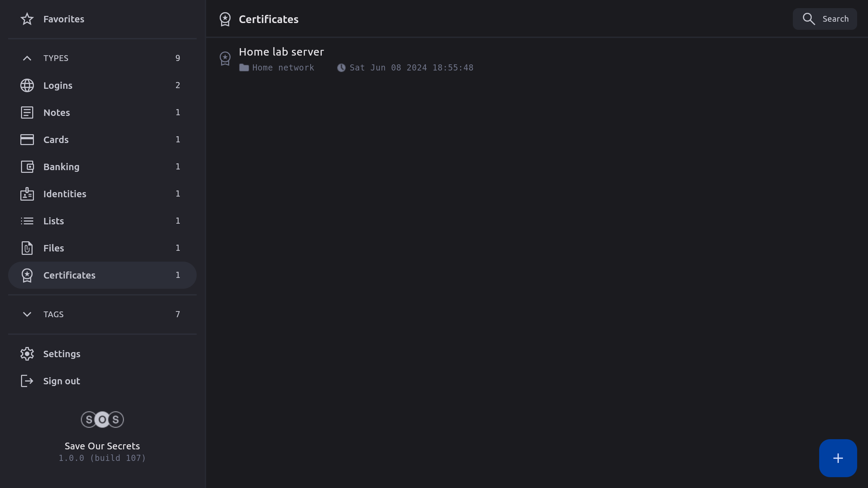This screenshot has height=488, width=868.
Task: Click the Cards credit card icon
Action: [27, 140]
